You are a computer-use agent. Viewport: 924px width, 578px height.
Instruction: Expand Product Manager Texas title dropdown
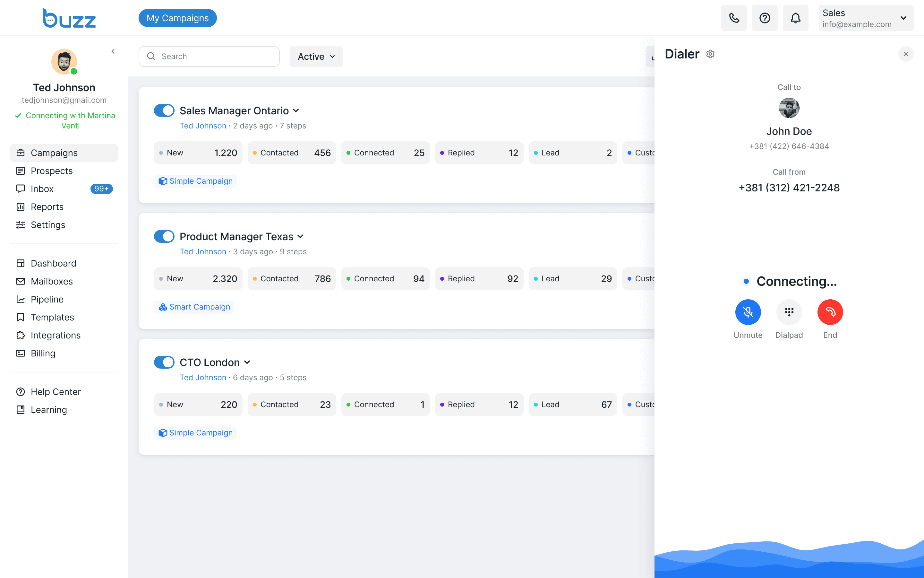click(301, 237)
